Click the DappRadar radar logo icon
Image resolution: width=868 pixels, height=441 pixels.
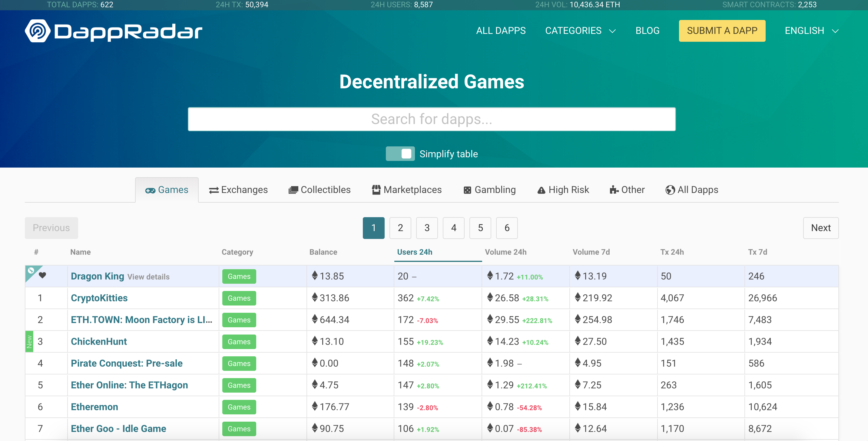pyautogui.click(x=37, y=31)
